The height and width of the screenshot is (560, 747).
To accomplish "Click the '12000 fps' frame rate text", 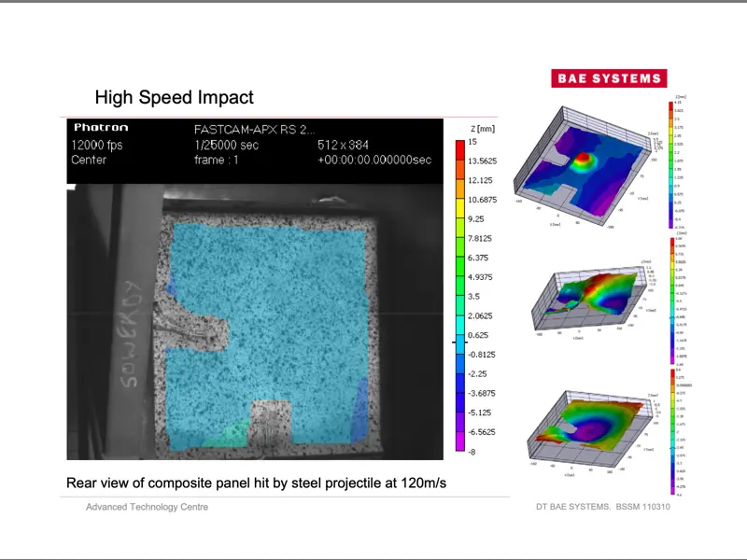I will (x=96, y=145).
